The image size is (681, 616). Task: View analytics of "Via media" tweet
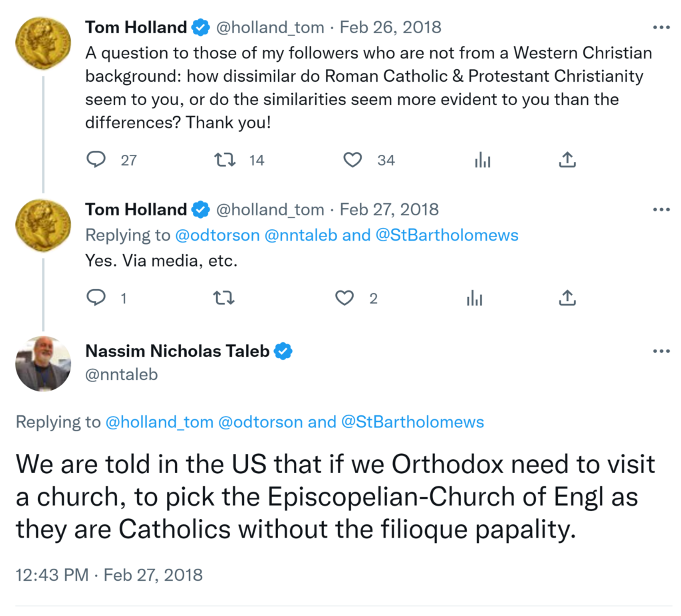(474, 298)
